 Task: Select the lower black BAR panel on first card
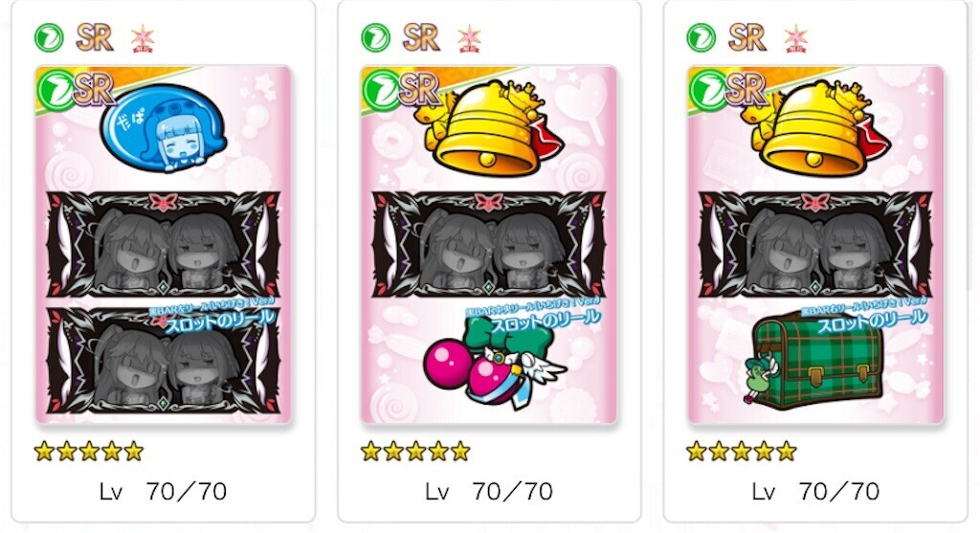tap(164, 361)
